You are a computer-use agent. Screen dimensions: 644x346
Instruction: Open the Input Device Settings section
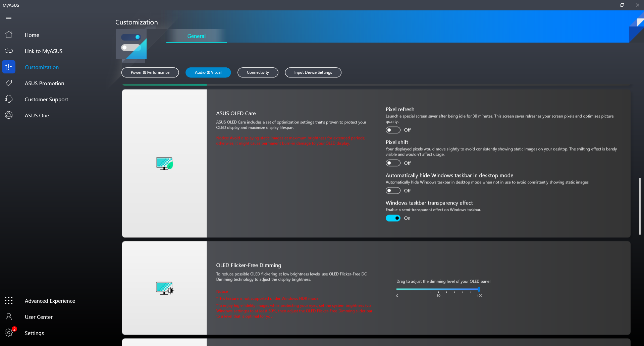coord(313,72)
